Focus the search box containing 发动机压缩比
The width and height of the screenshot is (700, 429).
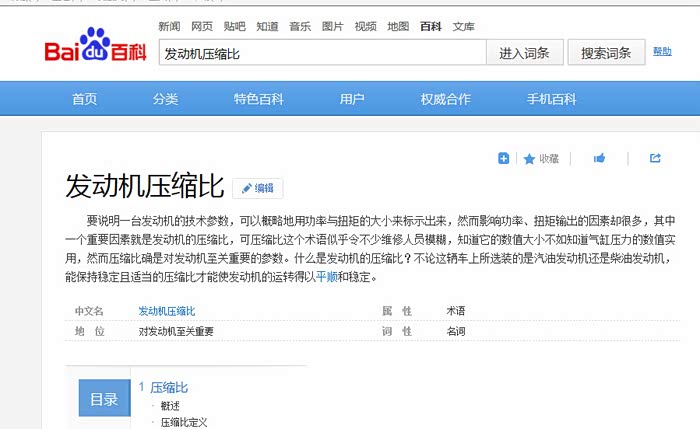tap(322, 53)
